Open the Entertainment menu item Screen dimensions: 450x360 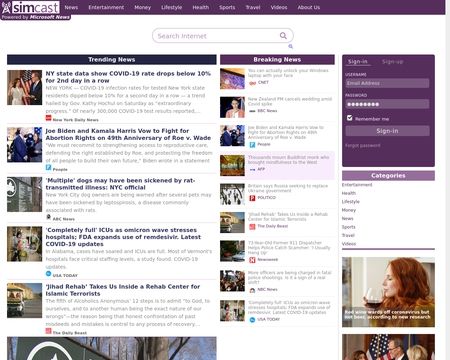[x=106, y=7]
